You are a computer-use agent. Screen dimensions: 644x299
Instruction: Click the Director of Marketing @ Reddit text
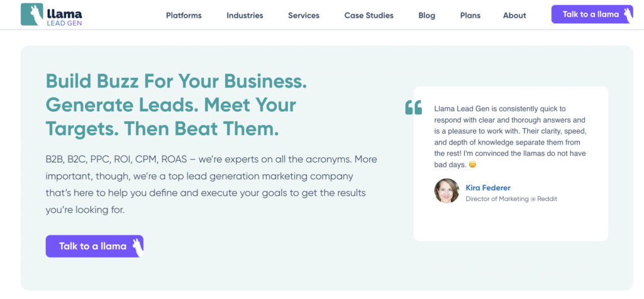click(511, 199)
